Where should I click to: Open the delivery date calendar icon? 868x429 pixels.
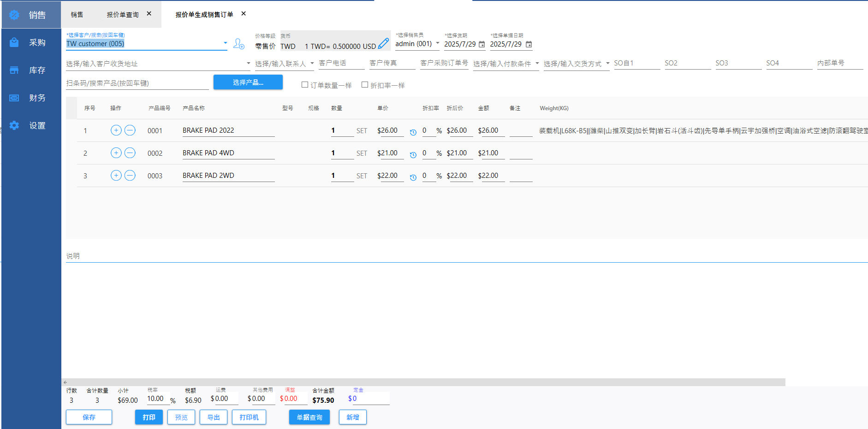tap(482, 45)
